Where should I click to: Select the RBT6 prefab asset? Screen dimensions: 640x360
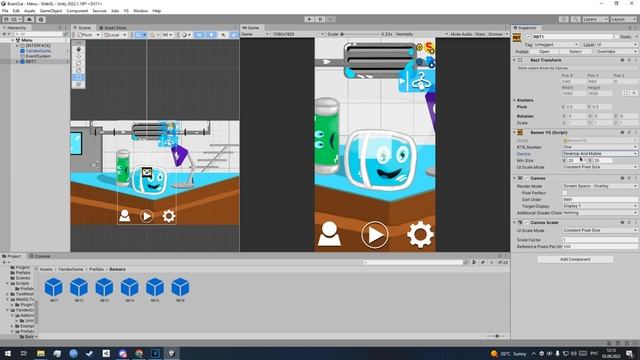180,289
